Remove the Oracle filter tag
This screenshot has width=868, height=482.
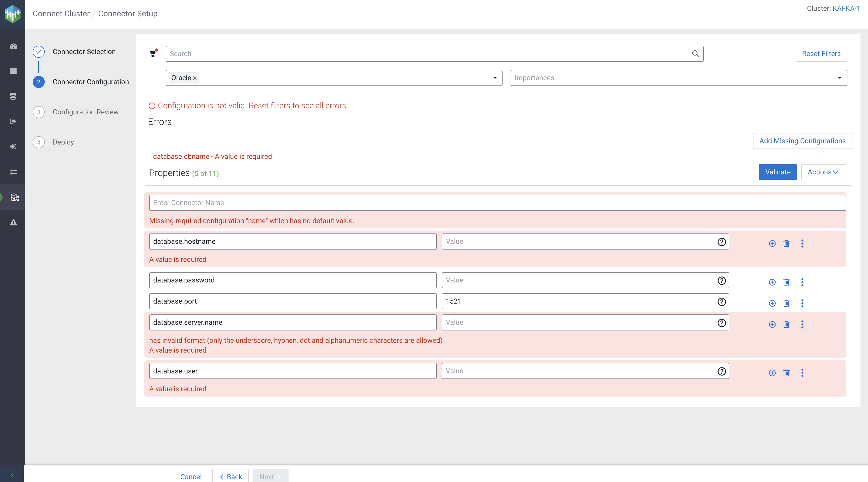pos(195,78)
